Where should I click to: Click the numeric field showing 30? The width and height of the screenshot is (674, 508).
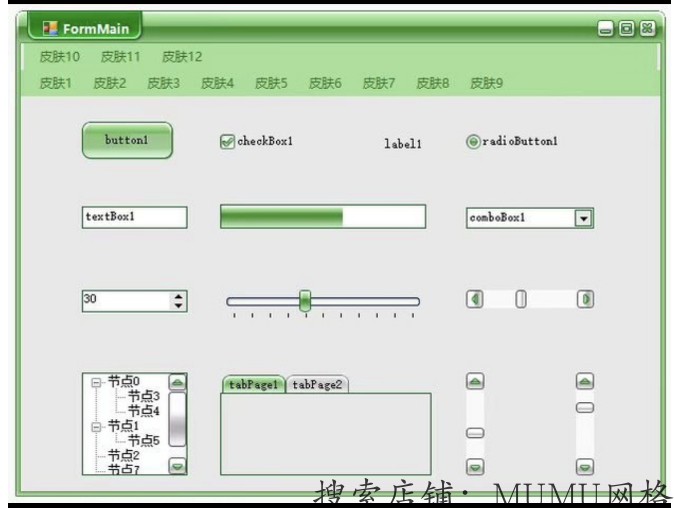pos(127,300)
